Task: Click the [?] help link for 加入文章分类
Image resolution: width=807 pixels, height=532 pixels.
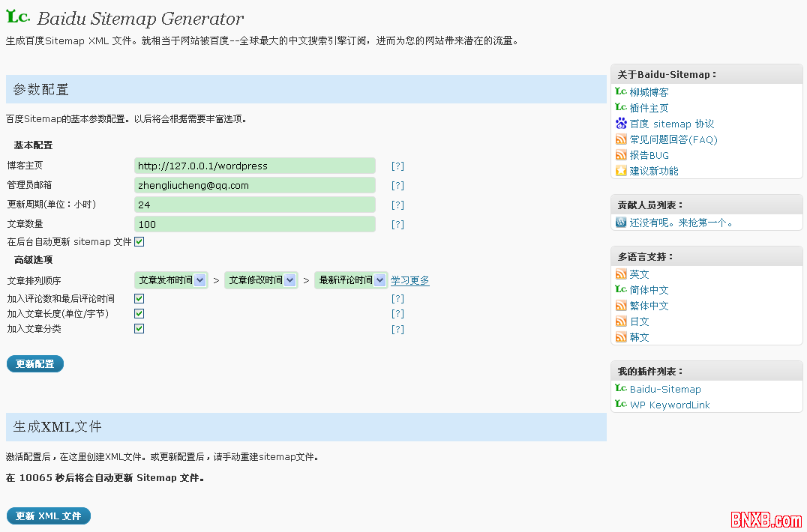Action: pyautogui.click(x=397, y=330)
